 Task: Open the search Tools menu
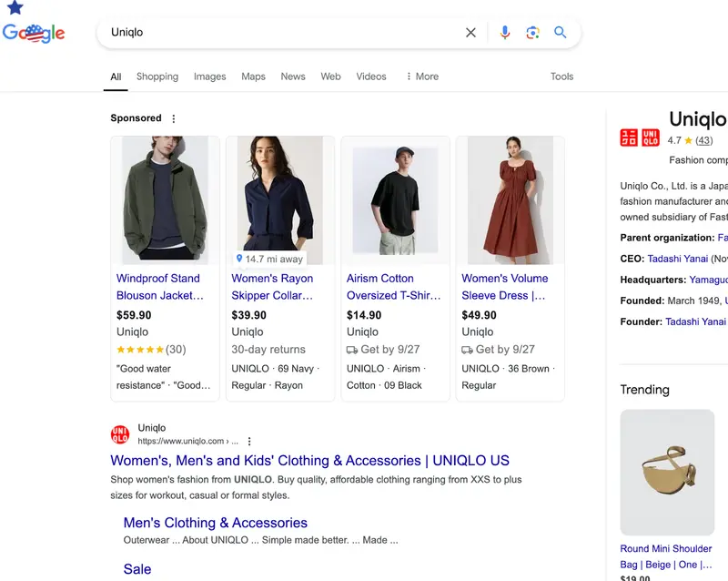point(561,76)
